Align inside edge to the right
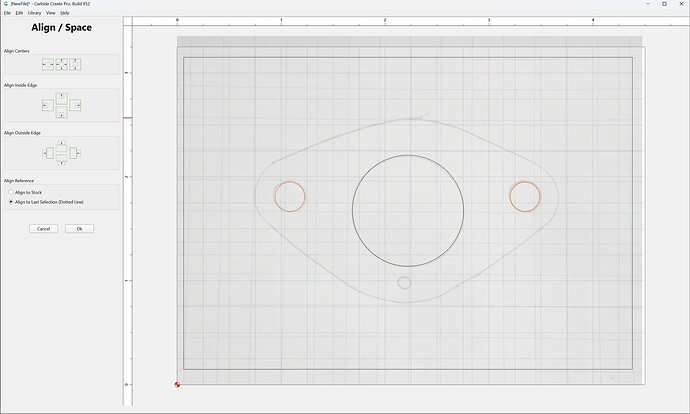The height and width of the screenshot is (414, 690). coord(75,106)
